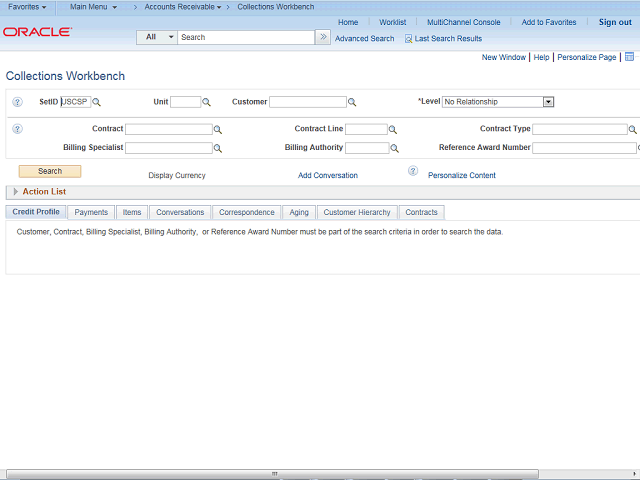640x480 pixels.
Task: Click the help icon beside SetID
Action: pos(17,102)
